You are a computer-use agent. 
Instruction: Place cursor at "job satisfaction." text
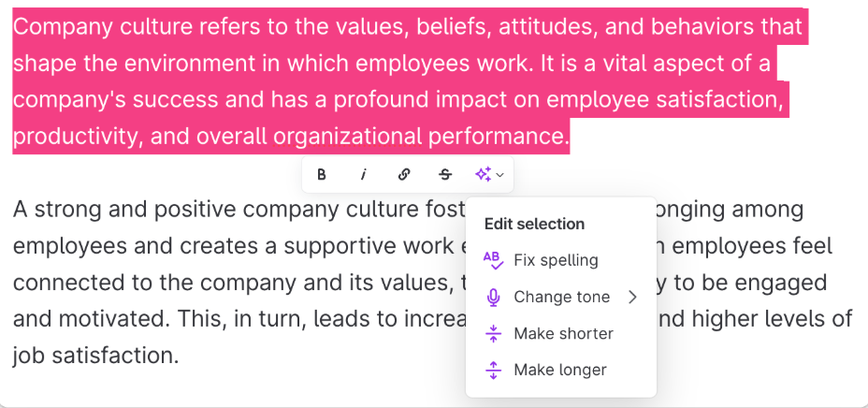pos(94,356)
